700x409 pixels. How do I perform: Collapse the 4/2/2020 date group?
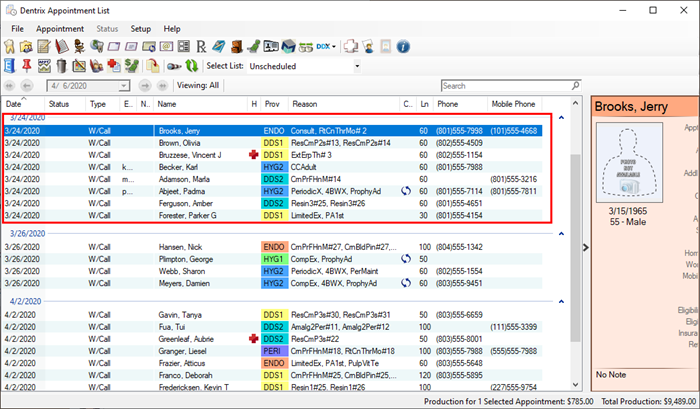point(561,301)
